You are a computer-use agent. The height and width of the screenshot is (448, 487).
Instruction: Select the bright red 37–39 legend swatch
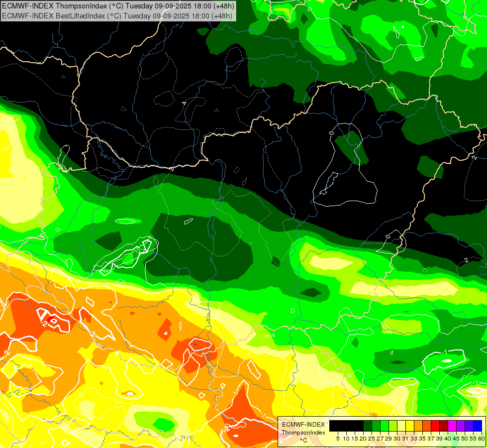pos(435,426)
